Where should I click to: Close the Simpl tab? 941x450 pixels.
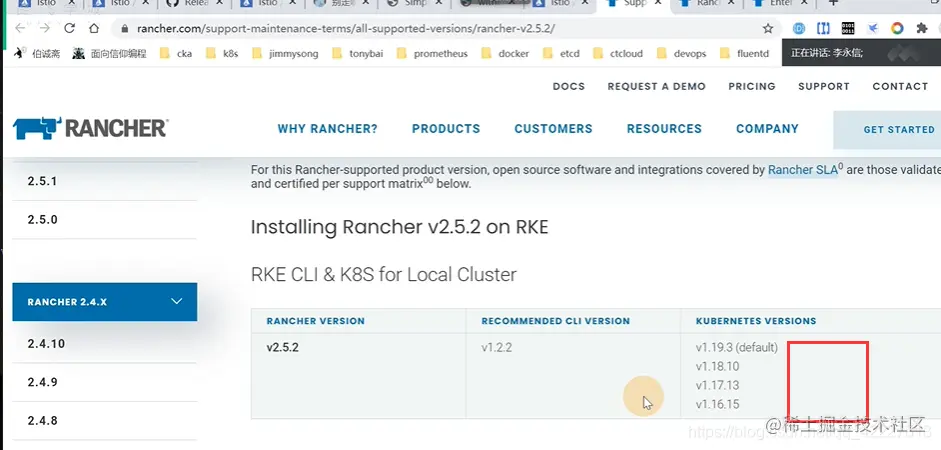[441, 3]
